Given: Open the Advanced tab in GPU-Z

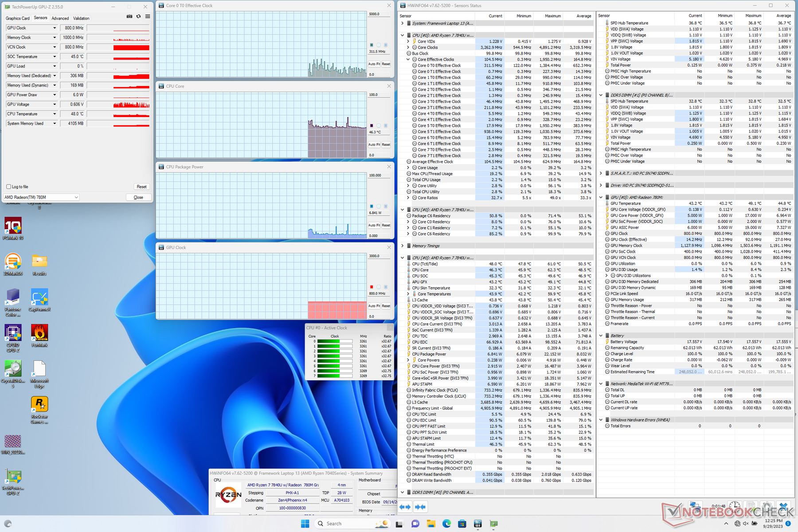Looking at the screenshot, I should (60, 18).
